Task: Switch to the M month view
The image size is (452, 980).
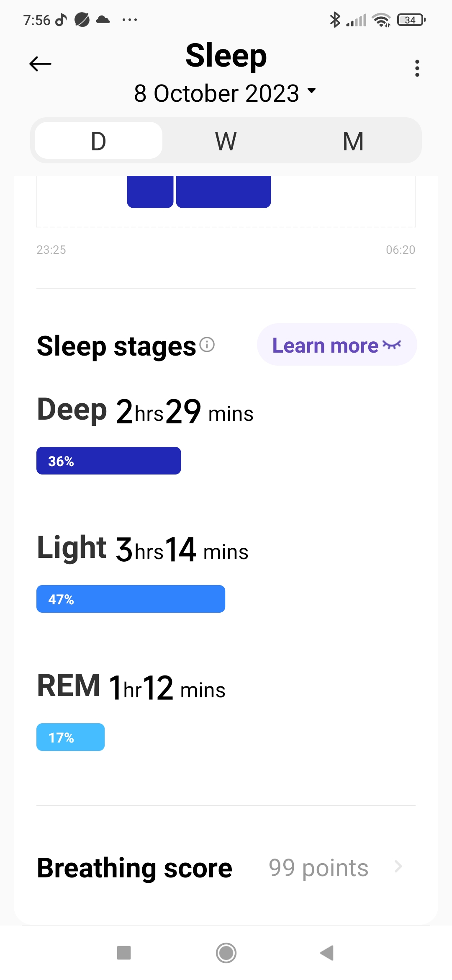Action: (x=353, y=141)
